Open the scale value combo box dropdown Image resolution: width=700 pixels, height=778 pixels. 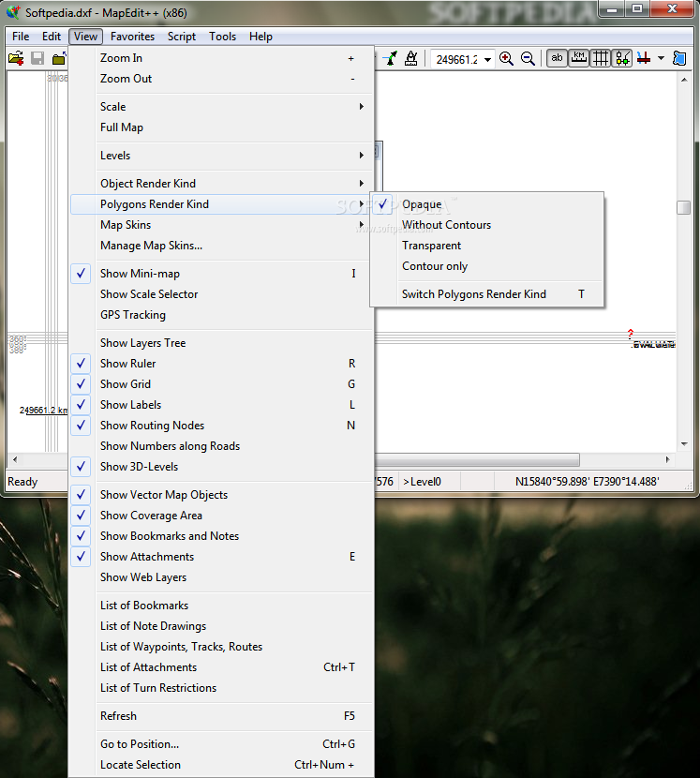click(487, 60)
